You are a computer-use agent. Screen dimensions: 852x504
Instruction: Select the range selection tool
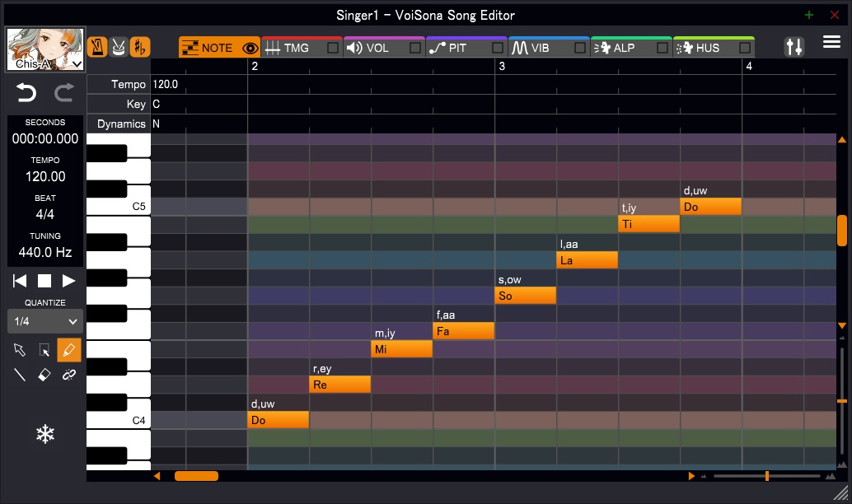click(x=44, y=350)
